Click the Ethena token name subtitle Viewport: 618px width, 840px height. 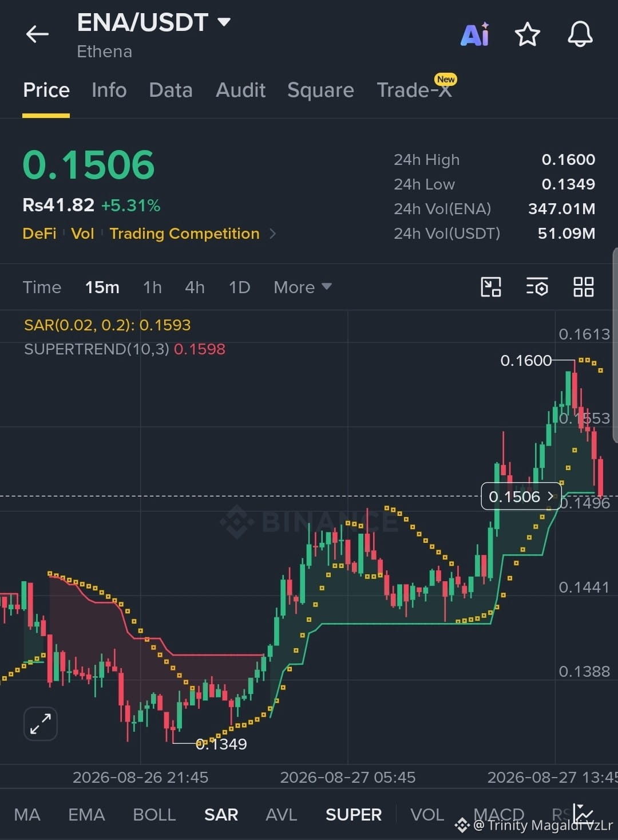tap(105, 52)
